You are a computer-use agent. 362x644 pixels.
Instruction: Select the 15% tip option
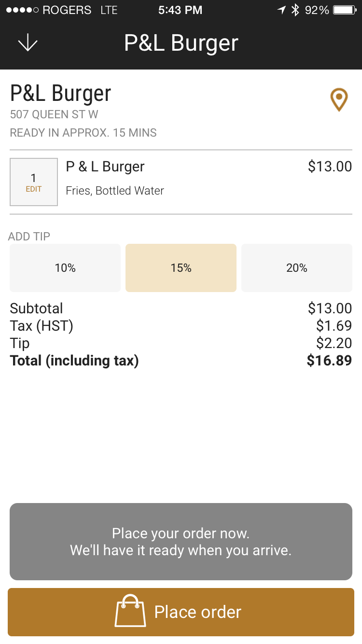coord(181,268)
